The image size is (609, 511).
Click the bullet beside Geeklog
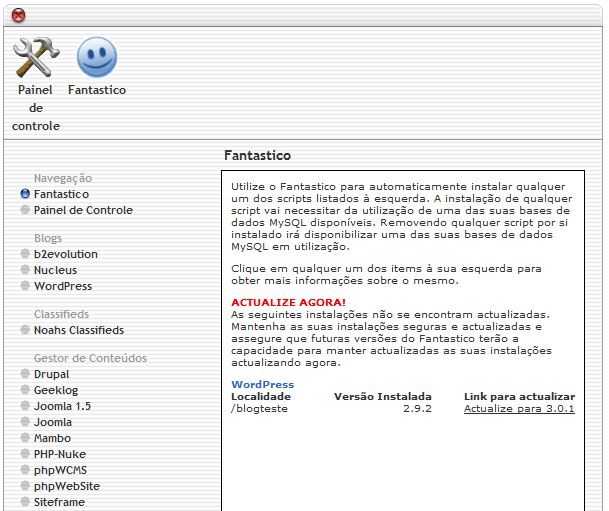tap(25, 389)
